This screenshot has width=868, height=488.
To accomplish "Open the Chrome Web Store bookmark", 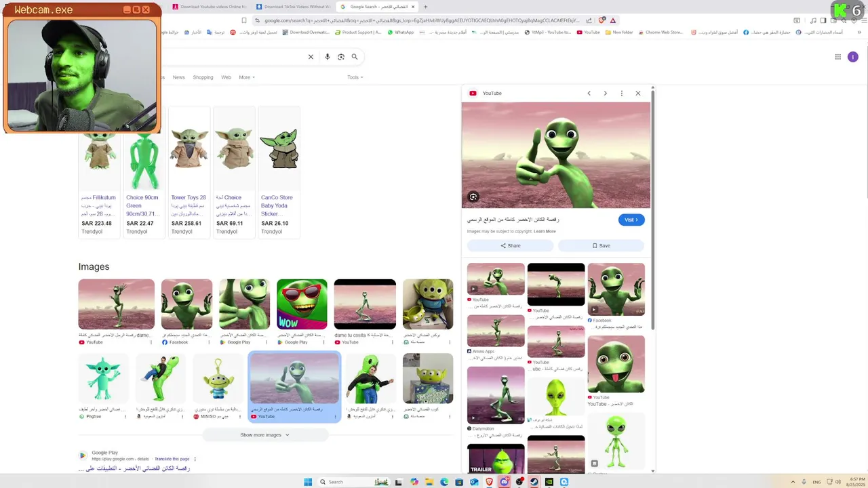I will click(x=659, y=32).
